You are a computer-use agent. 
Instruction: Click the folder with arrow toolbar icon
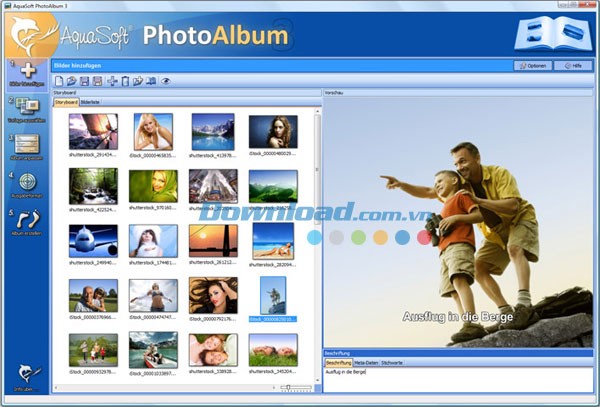point(138,81)
